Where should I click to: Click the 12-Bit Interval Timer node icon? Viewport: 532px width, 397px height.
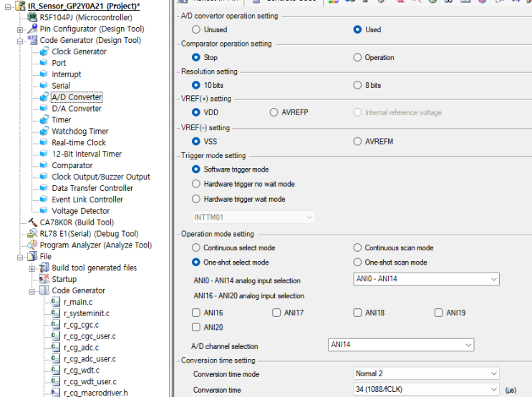coord(44,154)
